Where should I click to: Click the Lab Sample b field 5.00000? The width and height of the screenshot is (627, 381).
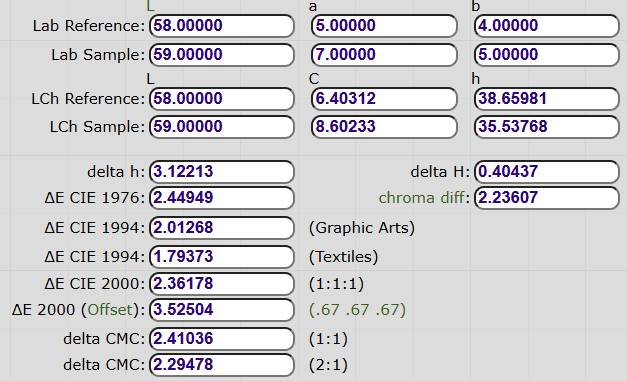coord(547,55)
